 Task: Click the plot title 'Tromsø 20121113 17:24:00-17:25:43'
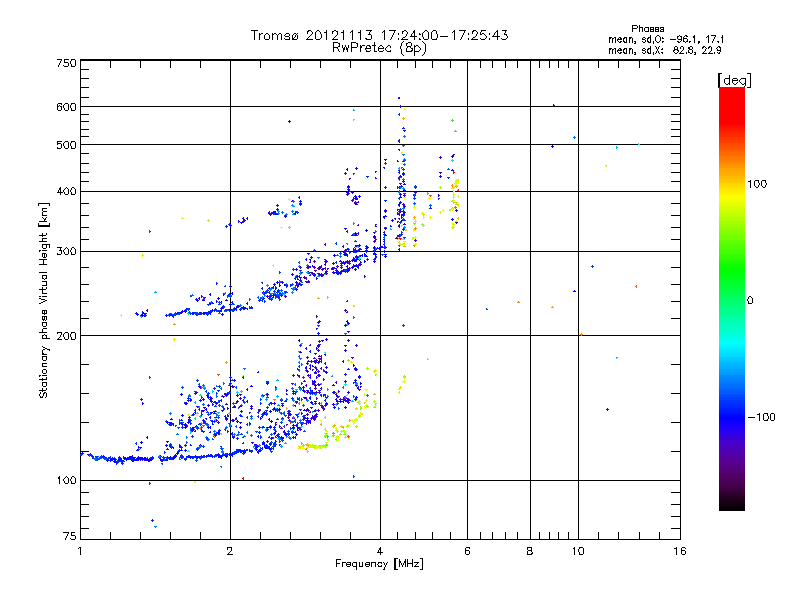click(x=379, y=35)
